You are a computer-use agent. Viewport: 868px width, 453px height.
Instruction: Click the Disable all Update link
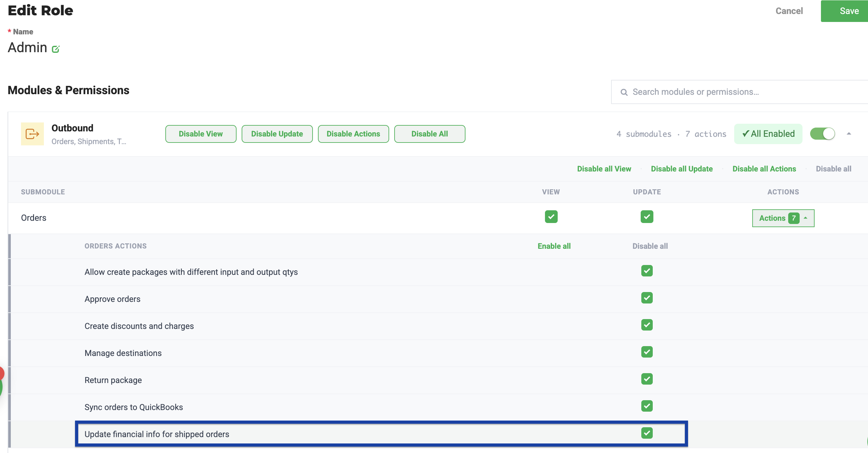point(682,169)
